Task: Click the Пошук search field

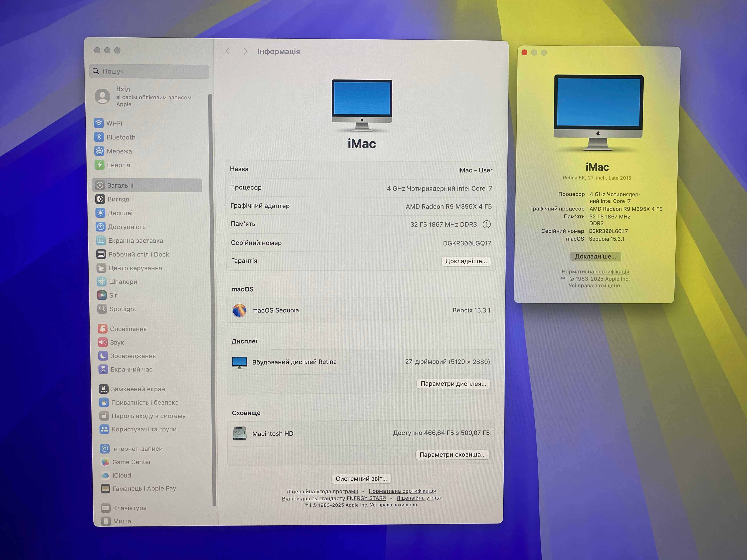Action: point(149,71)
